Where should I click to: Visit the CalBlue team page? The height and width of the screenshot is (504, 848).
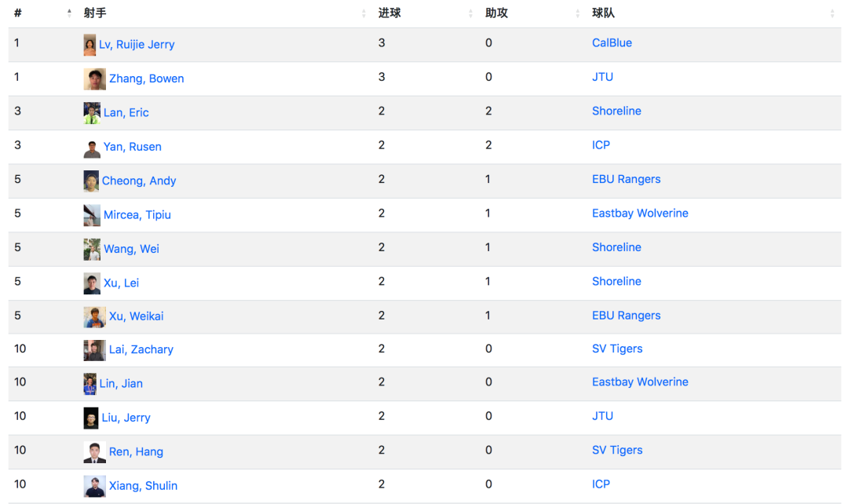[x=612, y=42]
